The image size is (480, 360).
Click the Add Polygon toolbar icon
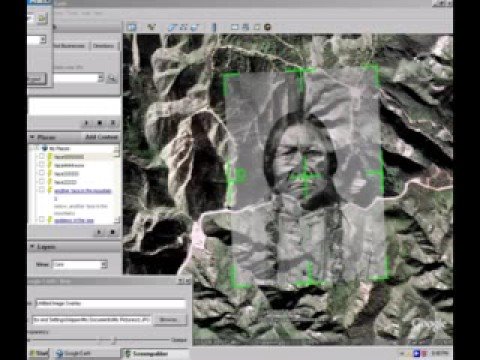click(x=172, y=27)
